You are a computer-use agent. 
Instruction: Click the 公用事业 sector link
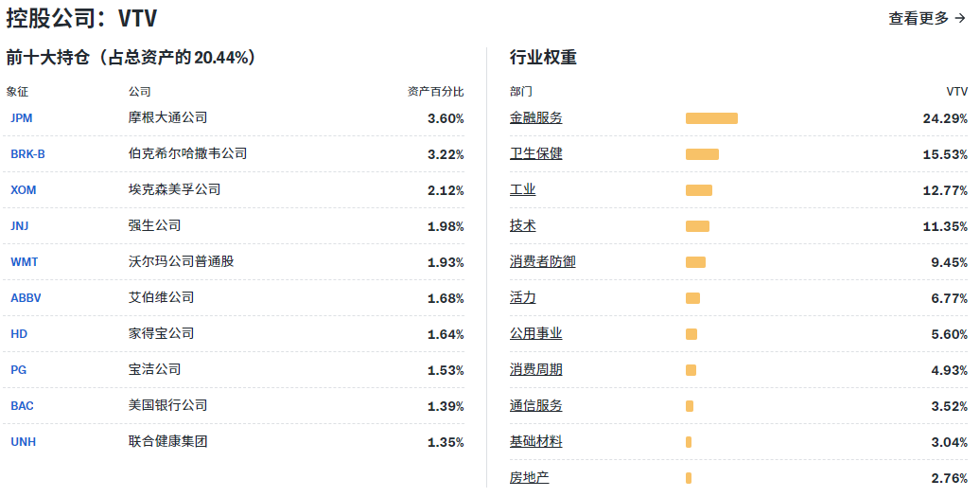point(535,334)
